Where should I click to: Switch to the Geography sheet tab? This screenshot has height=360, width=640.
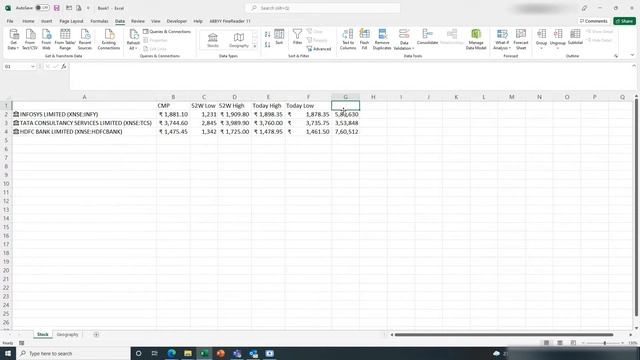[67, 335]
